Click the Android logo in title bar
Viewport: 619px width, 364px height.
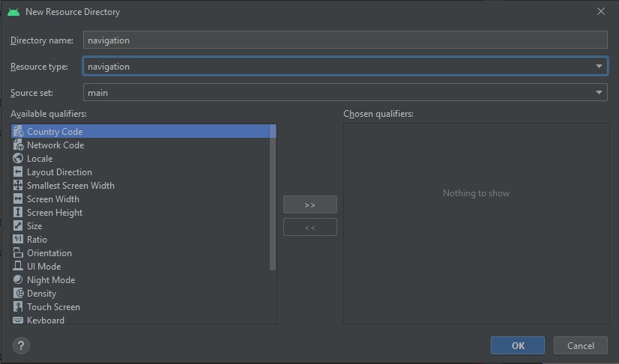click(x=13, y=12)
